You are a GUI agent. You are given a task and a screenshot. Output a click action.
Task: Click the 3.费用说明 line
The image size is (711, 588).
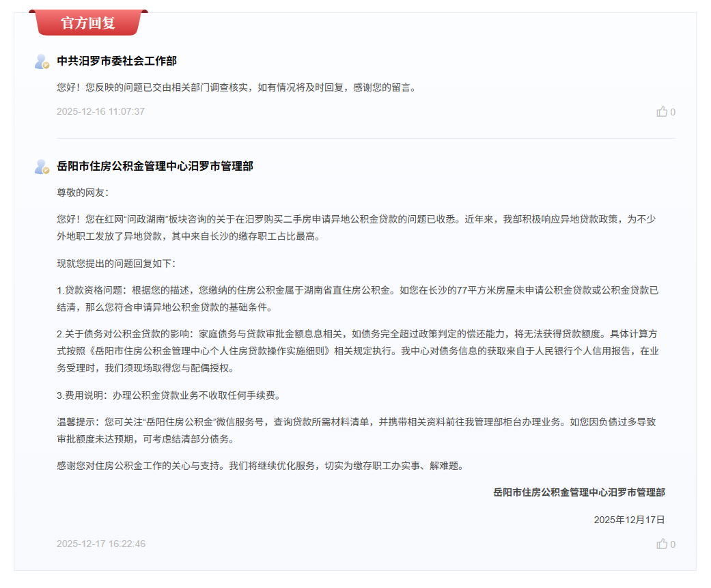(x=168, y=395)
